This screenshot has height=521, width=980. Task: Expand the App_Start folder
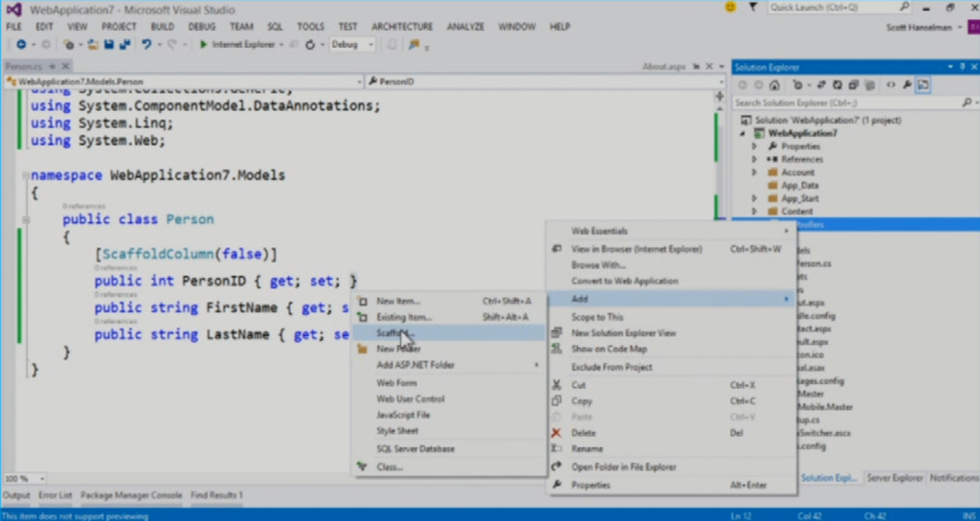(754, 198)
